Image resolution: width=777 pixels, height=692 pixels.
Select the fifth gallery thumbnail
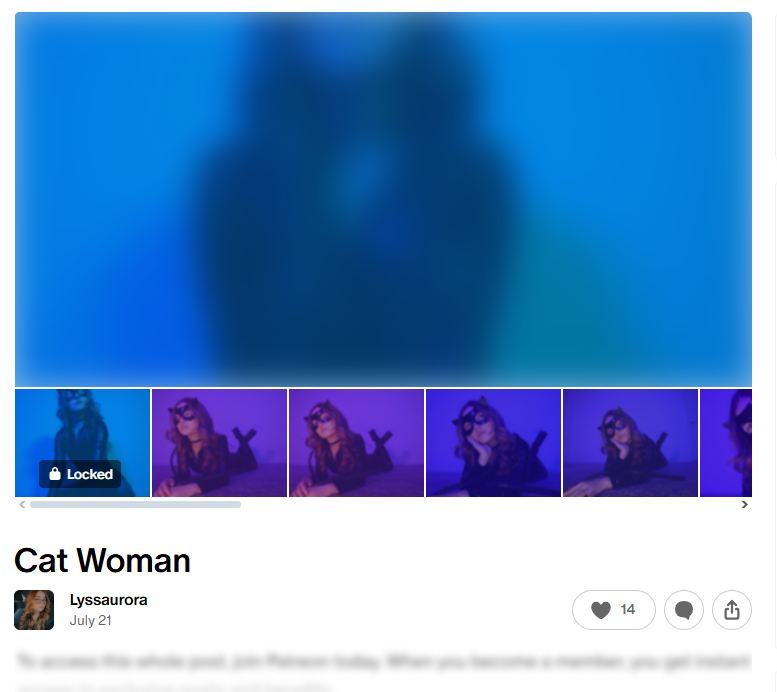pyautogui.click(x=630, y=443)
